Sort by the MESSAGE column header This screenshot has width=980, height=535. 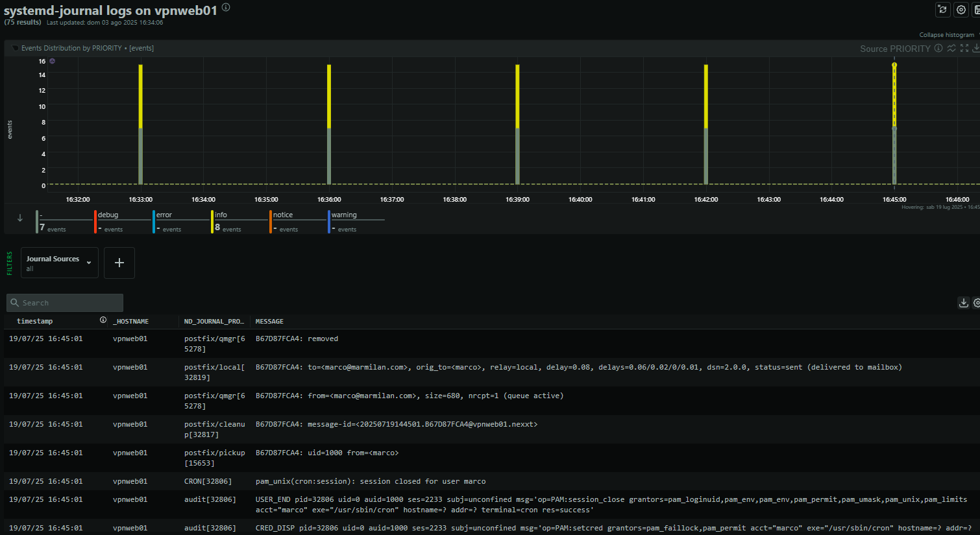(x=269, y=322)
